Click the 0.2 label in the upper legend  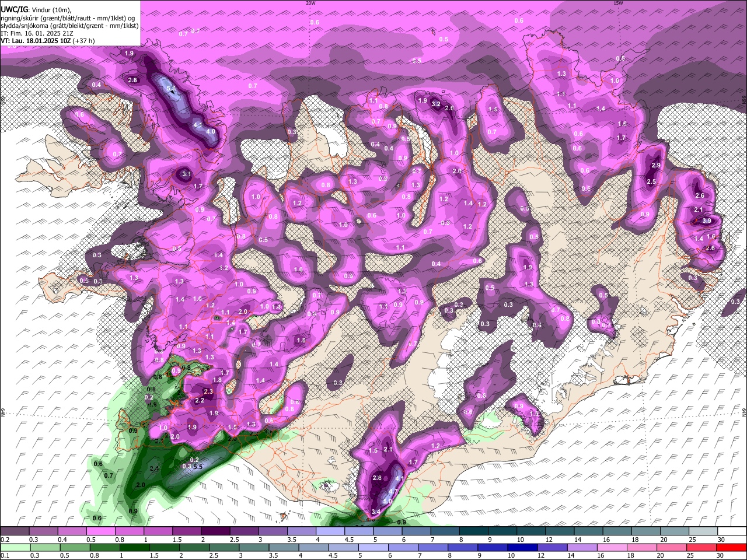click(x=5, y=540)
